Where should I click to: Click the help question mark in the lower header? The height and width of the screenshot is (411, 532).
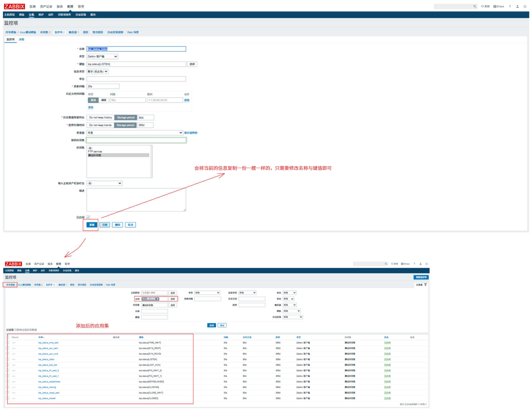[x=414, y=264]
